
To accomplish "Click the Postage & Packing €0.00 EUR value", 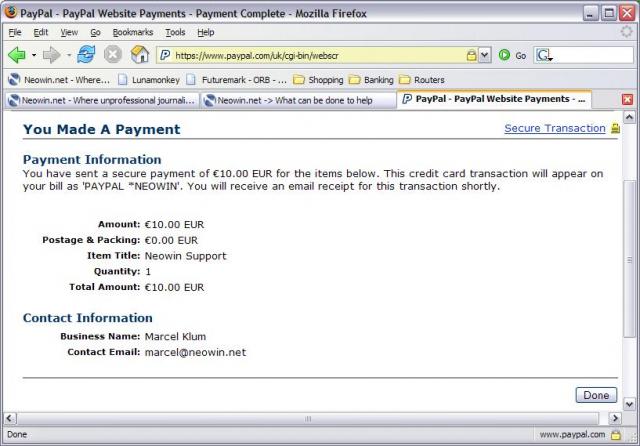I will click(x=171, y=240).
